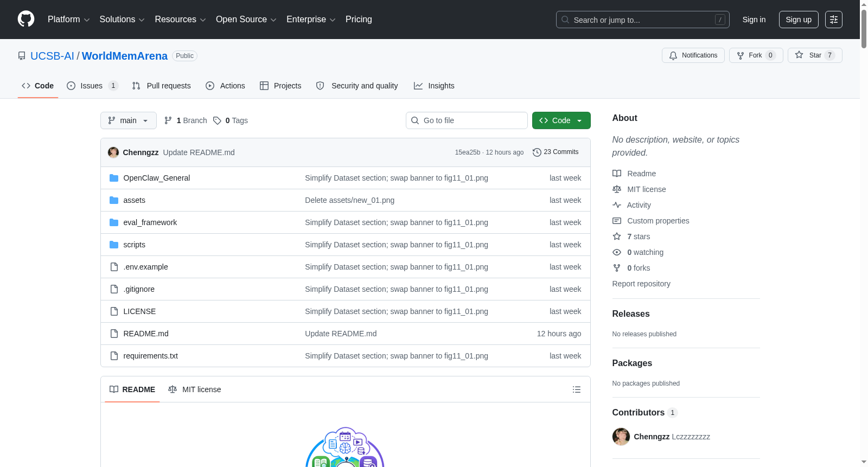The image size is (868, 467).
Task: Click the book icon next to Readme
Action: tap(617, 174)
